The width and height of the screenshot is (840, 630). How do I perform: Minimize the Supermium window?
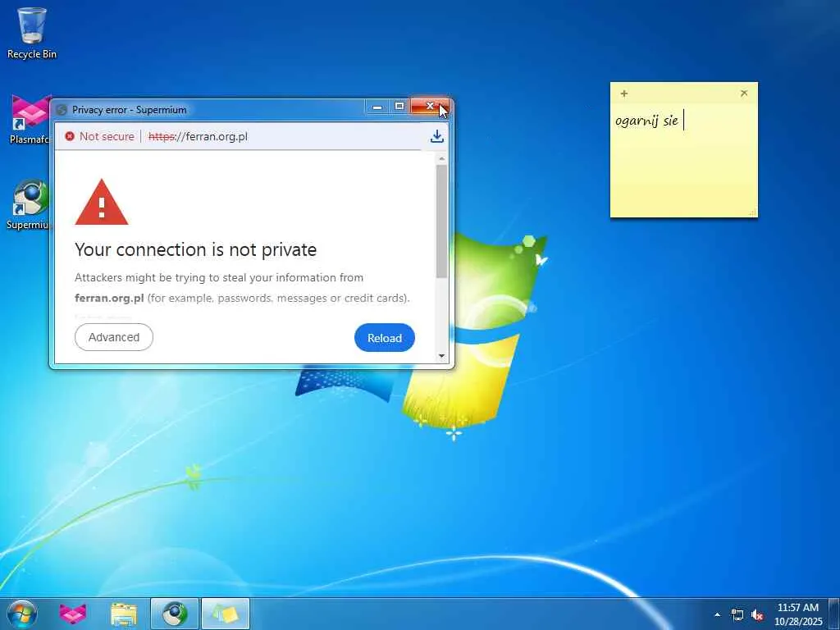(x=377, y=107)
